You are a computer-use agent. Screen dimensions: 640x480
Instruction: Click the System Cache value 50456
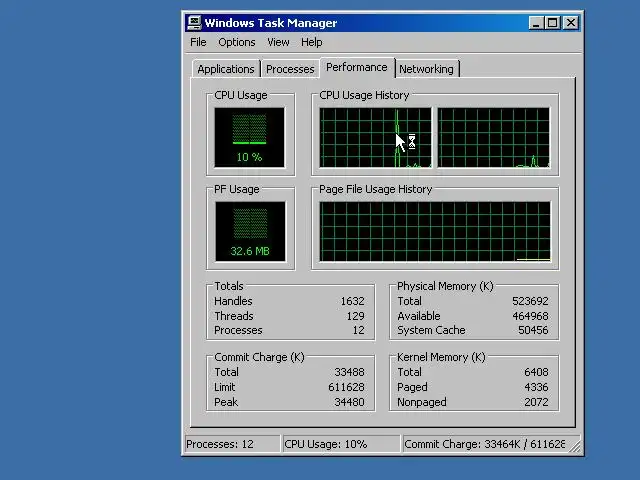[x=533, y=330]
